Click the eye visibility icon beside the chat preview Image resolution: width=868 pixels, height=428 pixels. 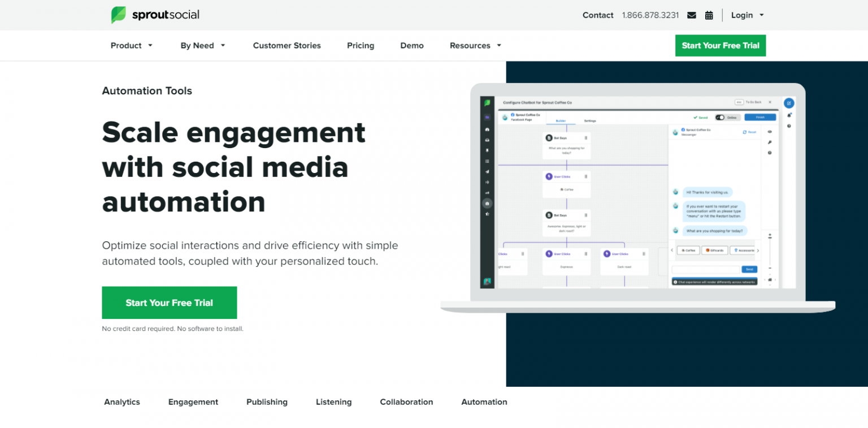click(x=770, y=132)
